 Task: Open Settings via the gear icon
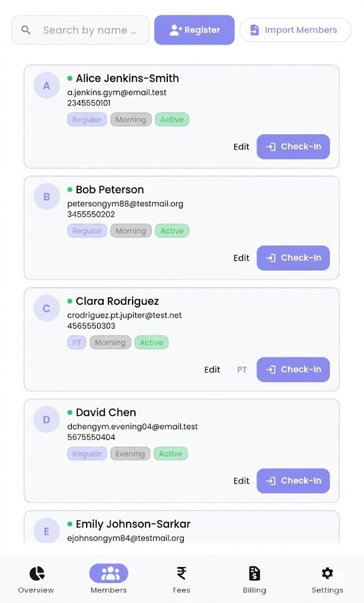coord(327,572)
